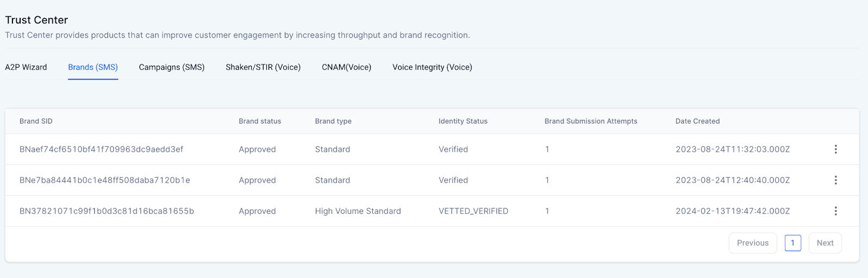The image size is (868, 278).
Task: Select the Brands (SMS) tab
Action: (93, 67)
